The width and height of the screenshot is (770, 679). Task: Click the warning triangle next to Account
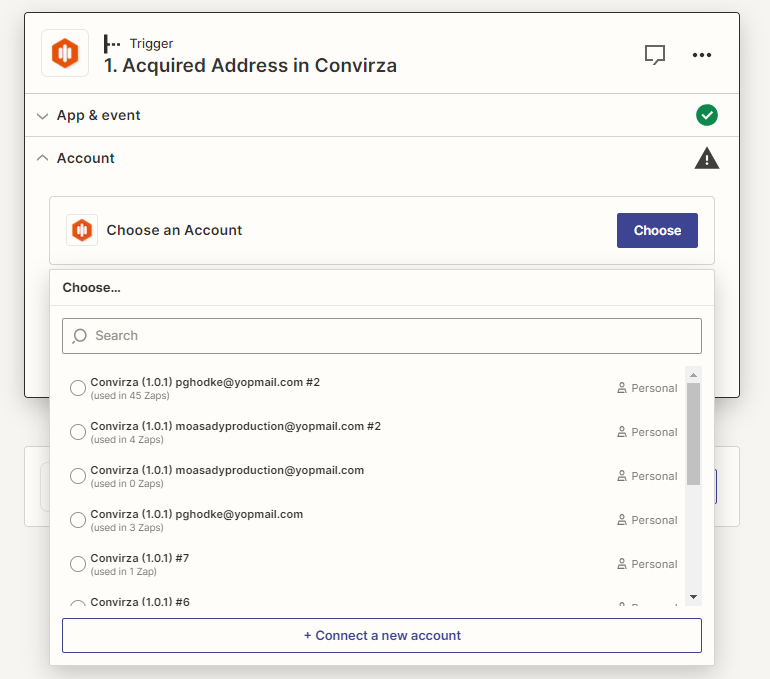point(707,158)
